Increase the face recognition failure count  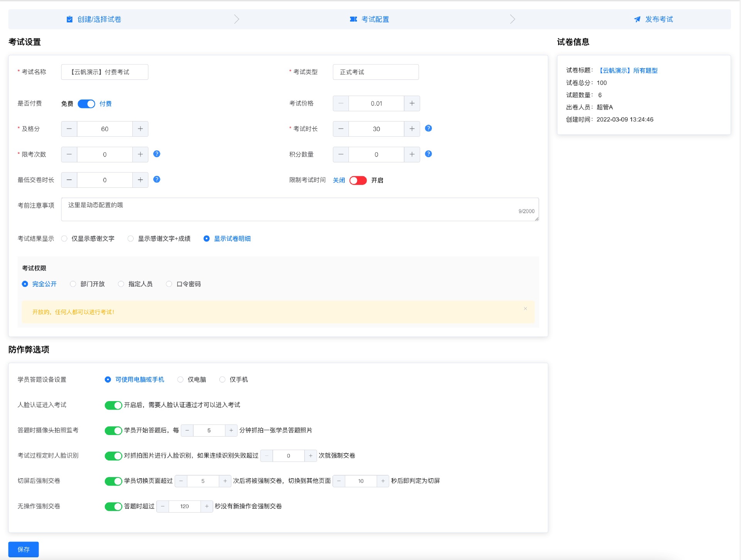[311, 456]
